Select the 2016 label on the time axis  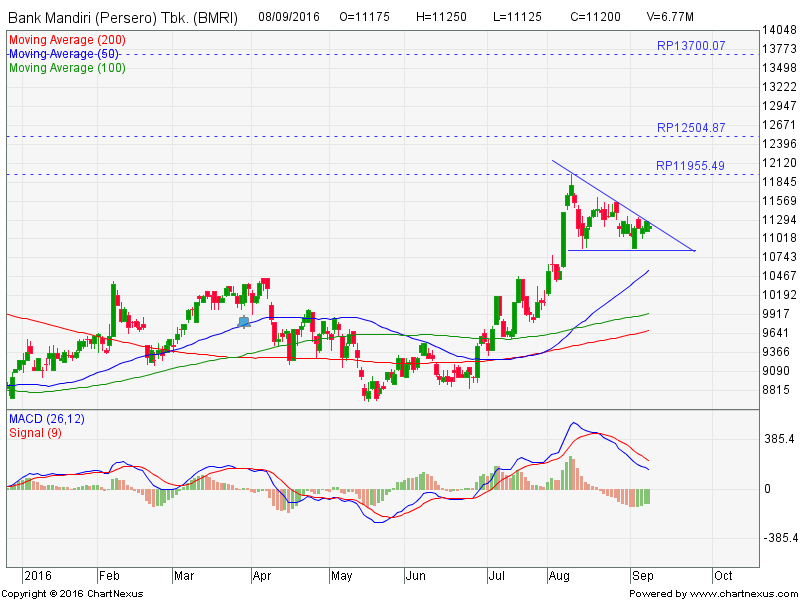pos(37,576)
